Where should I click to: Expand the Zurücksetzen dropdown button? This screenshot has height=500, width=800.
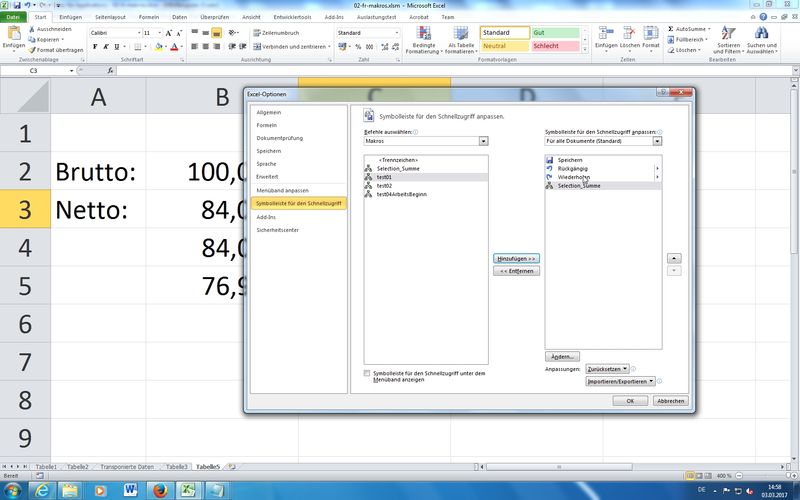click(x=608, y=369)
